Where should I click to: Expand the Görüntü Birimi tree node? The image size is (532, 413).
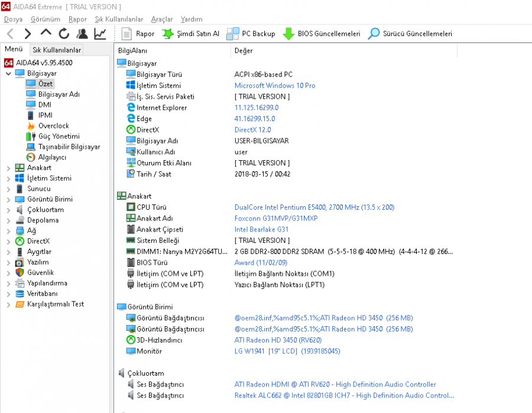[8, 199]
